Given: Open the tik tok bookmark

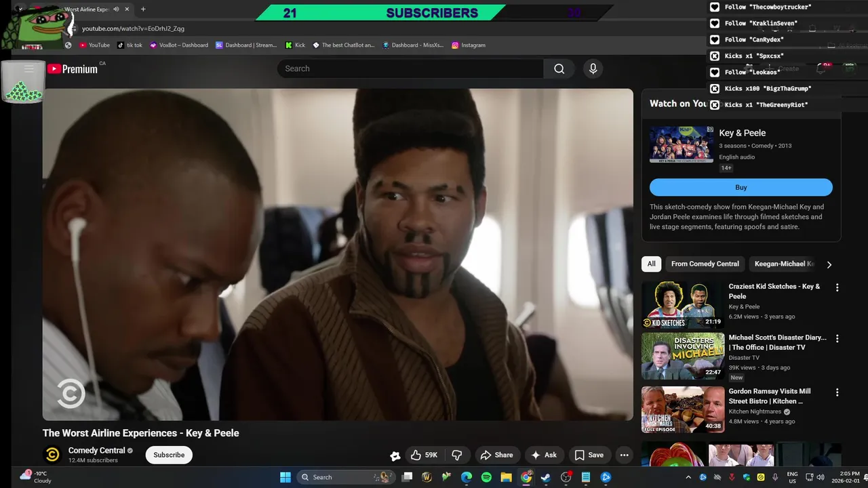Looking at the screenshot, I should (x=130, y=45).
